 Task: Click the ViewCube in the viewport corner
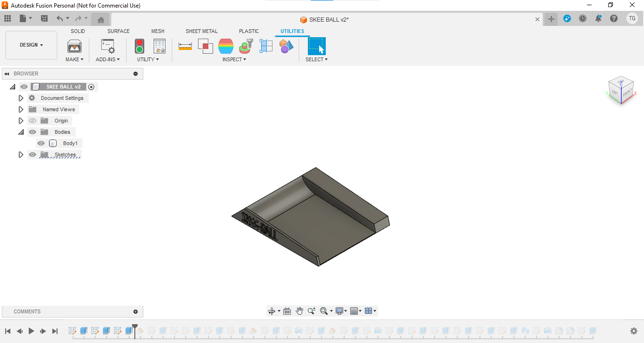[621, 90]
